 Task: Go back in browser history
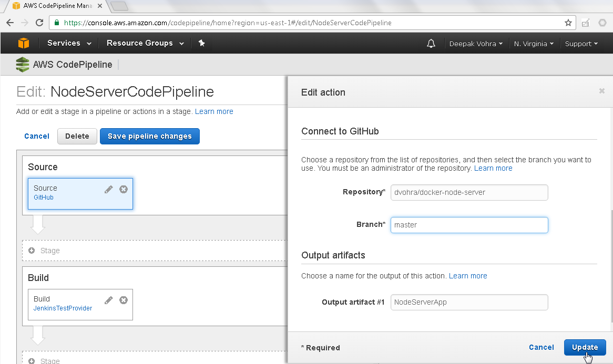(x=10, y=23)
